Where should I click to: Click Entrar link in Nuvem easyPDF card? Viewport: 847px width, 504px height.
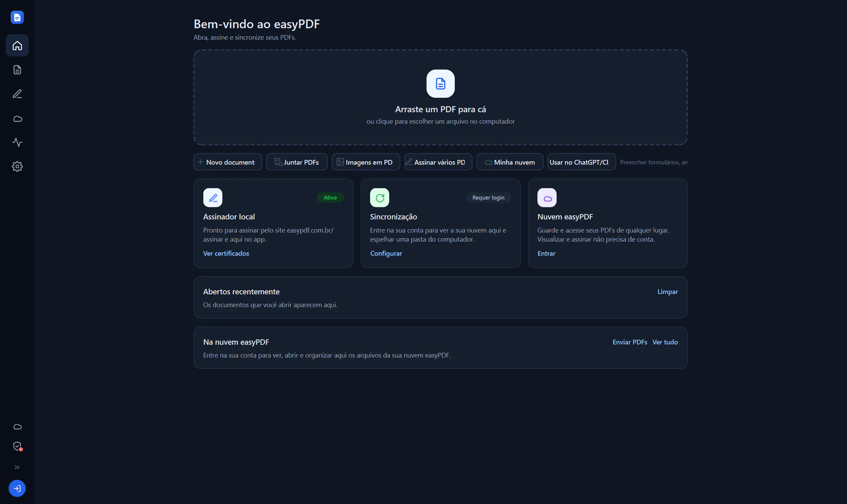coord(546,253)
